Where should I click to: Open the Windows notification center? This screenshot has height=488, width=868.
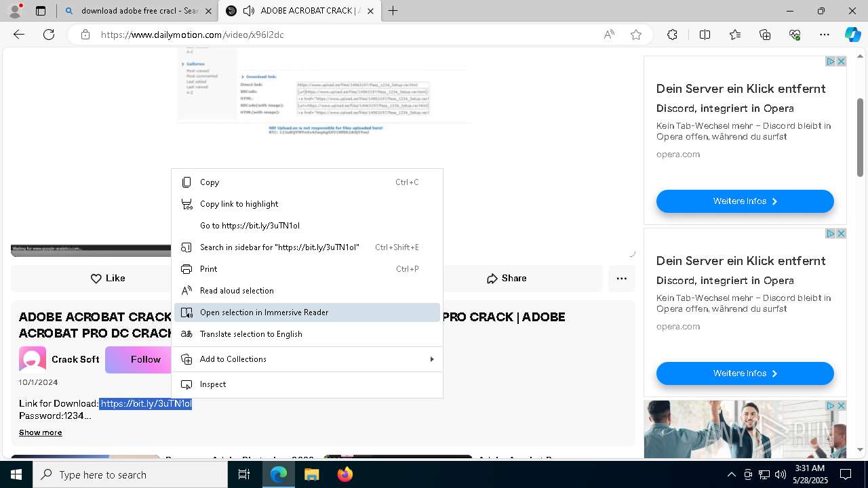point(846,474)
